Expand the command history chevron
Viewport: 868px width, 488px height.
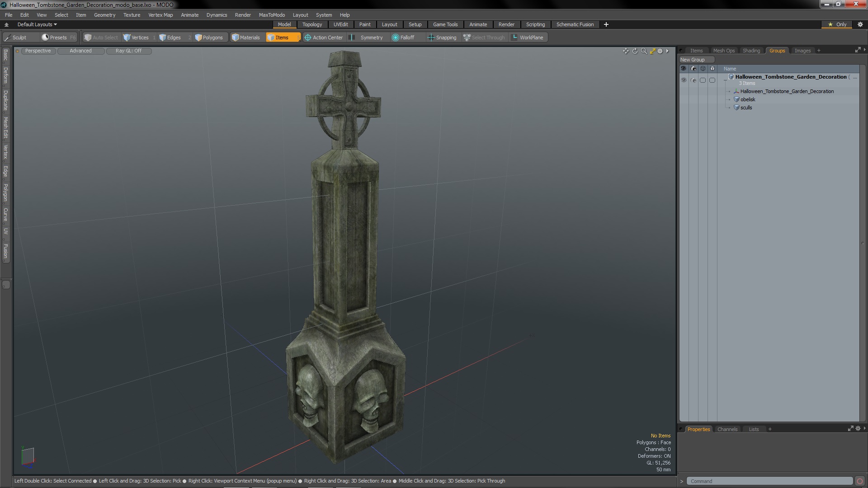682,481
